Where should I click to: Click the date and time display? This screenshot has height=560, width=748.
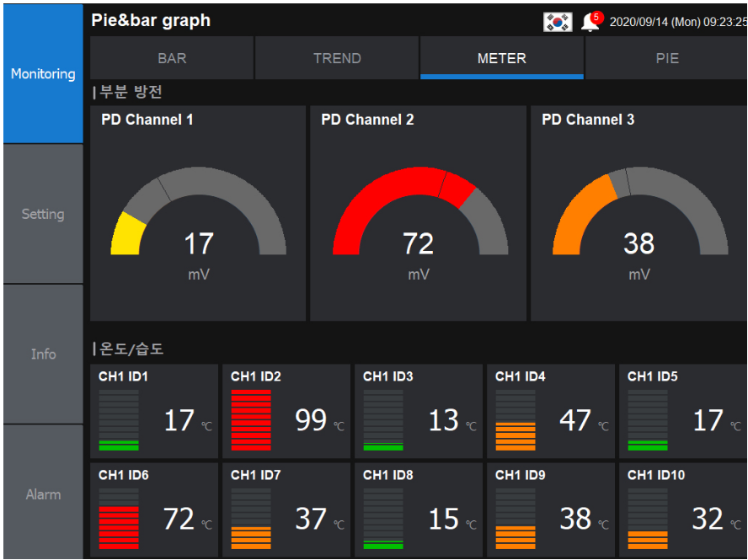coord(676,22)
